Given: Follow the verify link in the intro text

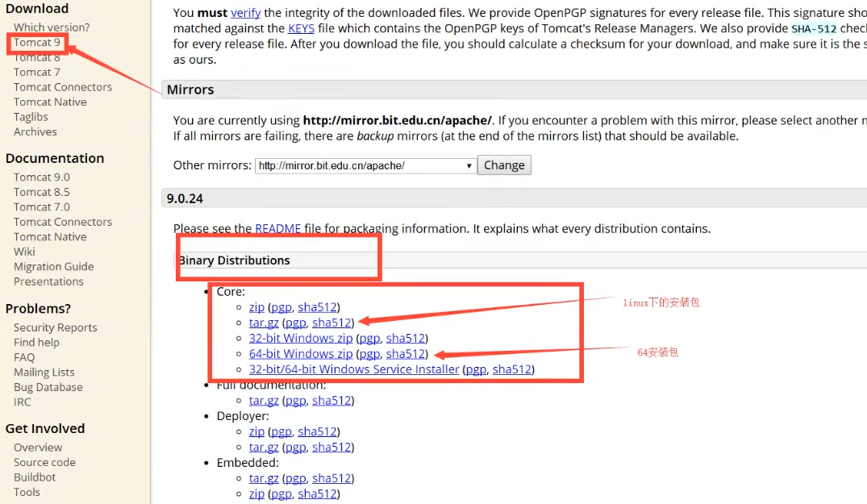Looking at the screenshot, I should point(245,13).
